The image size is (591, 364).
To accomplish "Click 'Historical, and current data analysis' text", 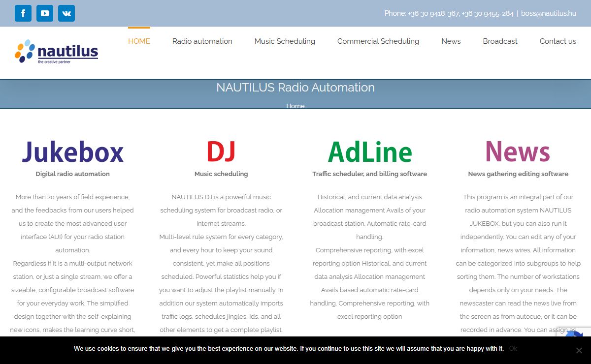I will (x=370, y=197).
